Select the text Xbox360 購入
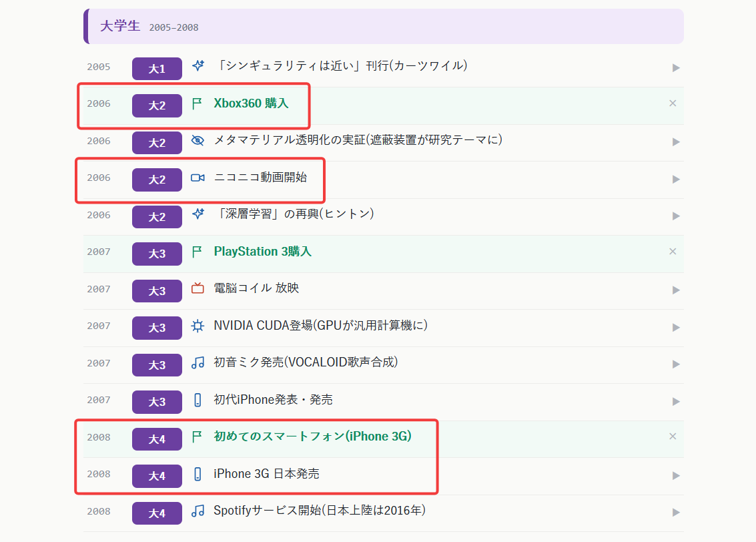Screen dimensions: 756x542 (x=251, y=103)
